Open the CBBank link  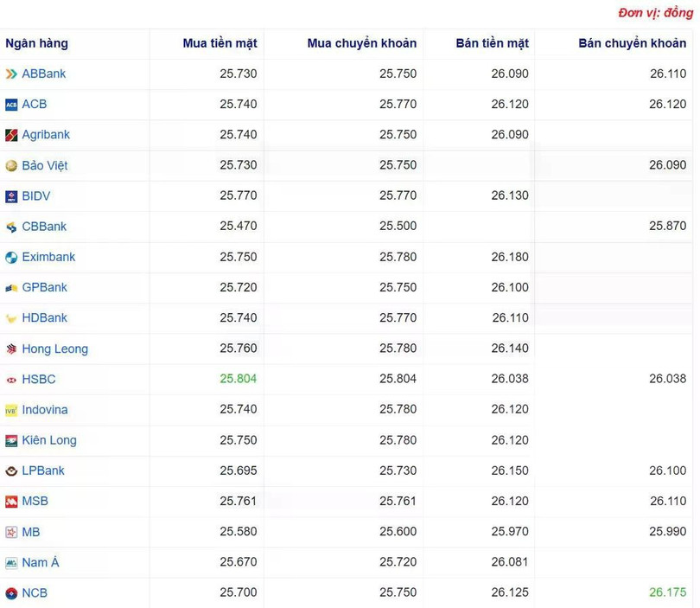click(44, 227)
